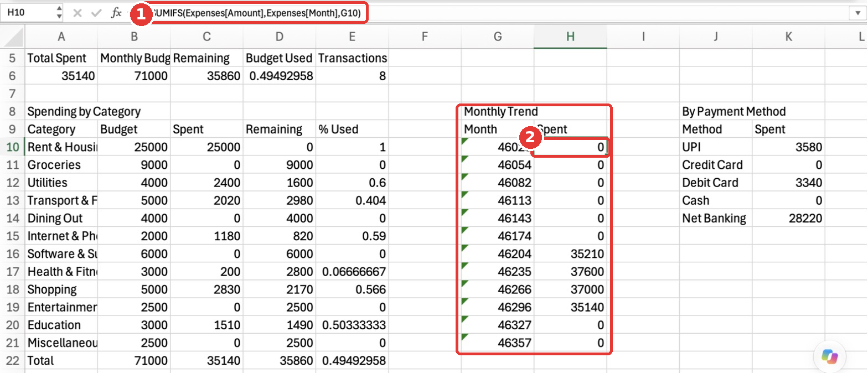The width and height of the screenshot is (868, 373).
Task: Click the 'By Payment Method' heading
Action: point(716,111)
